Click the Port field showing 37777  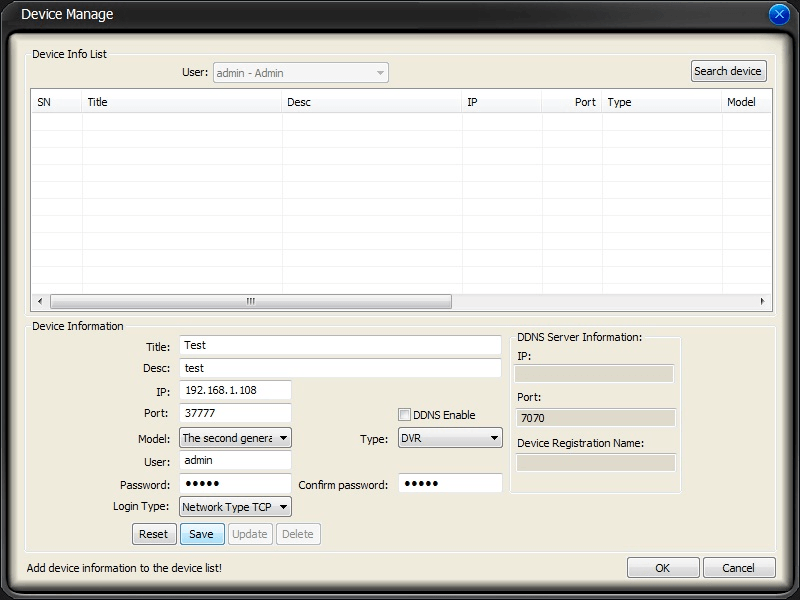pyautogui.click(x=235, y=413)
